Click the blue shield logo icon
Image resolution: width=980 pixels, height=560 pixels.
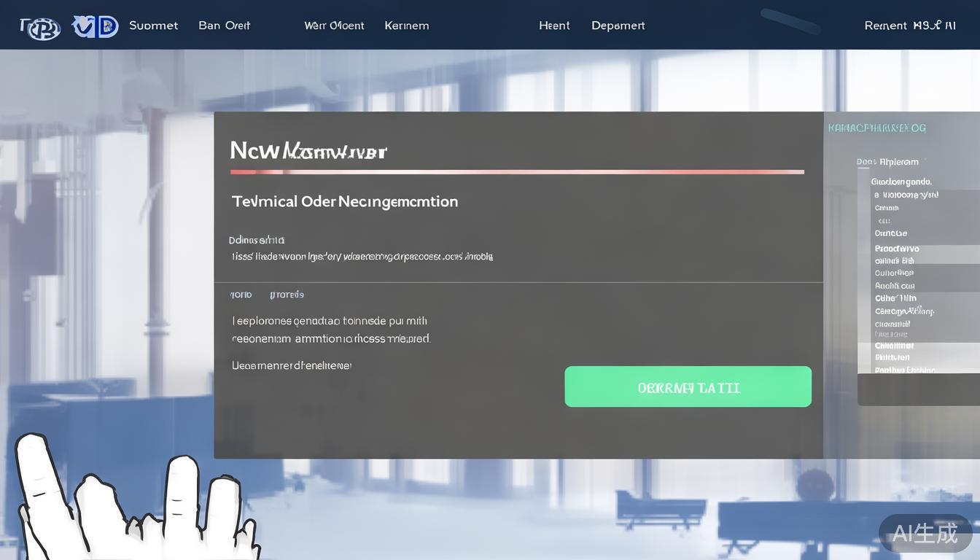96,27
